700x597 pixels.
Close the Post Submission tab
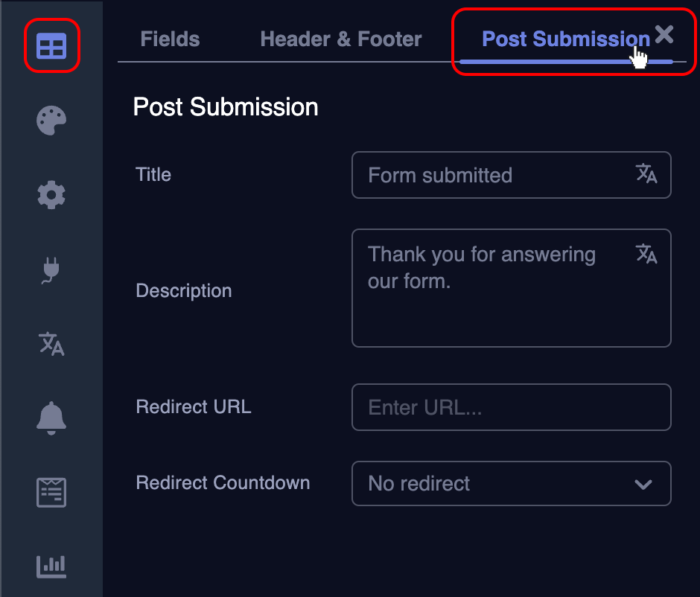[x=664, y=33]
